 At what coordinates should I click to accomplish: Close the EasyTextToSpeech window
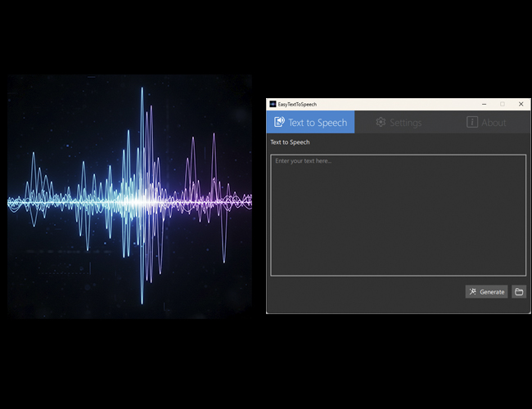(521, 104)
